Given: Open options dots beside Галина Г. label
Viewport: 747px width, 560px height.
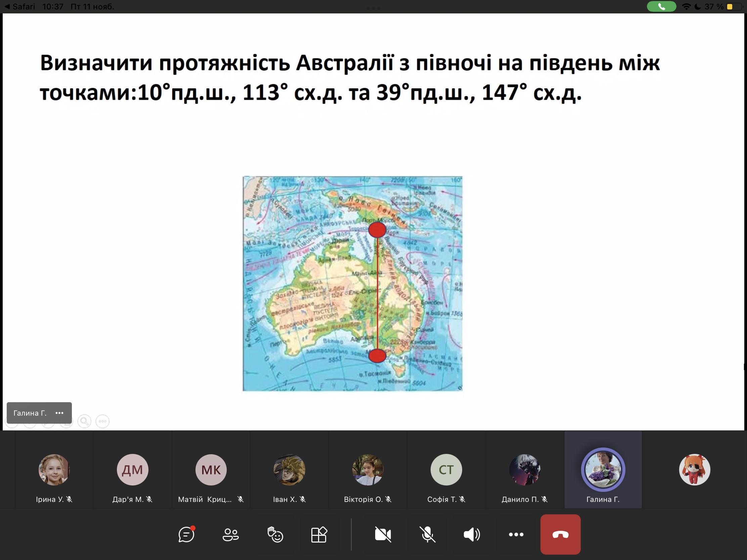Looking at the screenshot, I should (x=59, y=413).
